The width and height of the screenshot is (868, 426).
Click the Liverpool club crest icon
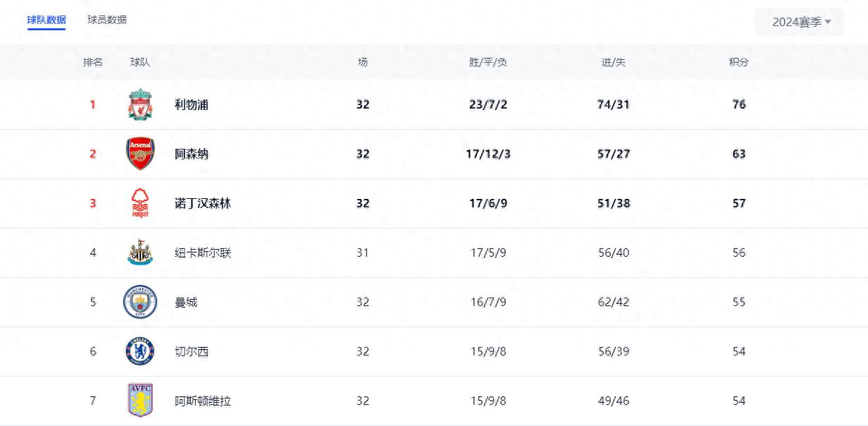coord(140,104)
